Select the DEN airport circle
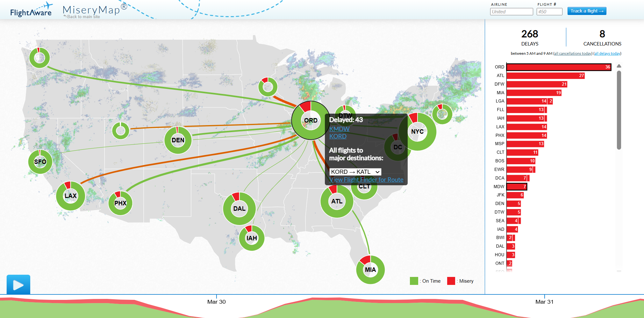644x318 pixels. pyautogui.click(x=178, y=140)
